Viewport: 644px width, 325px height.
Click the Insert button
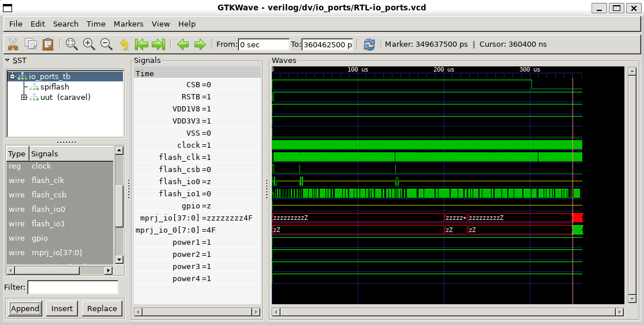(62, 309)
